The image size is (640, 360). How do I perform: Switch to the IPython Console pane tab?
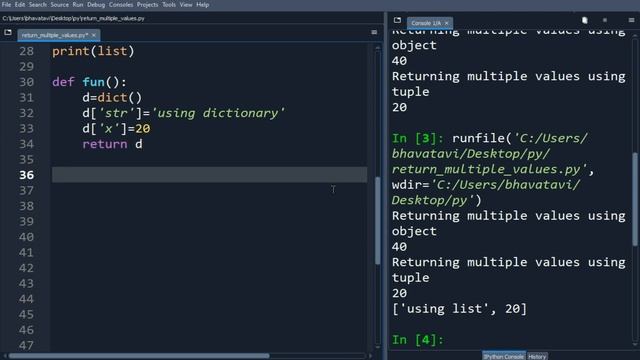pyautogui.click(x=504, y=356)
